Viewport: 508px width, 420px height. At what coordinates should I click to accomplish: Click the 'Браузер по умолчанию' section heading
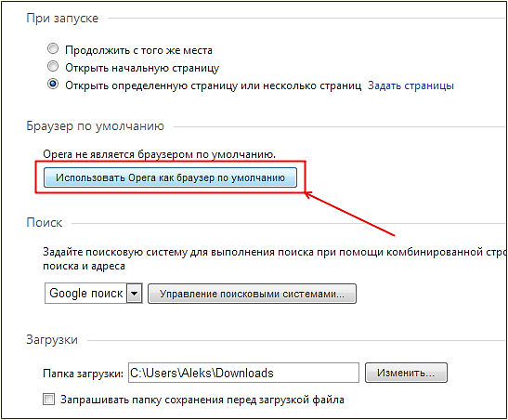coord(95,126)
